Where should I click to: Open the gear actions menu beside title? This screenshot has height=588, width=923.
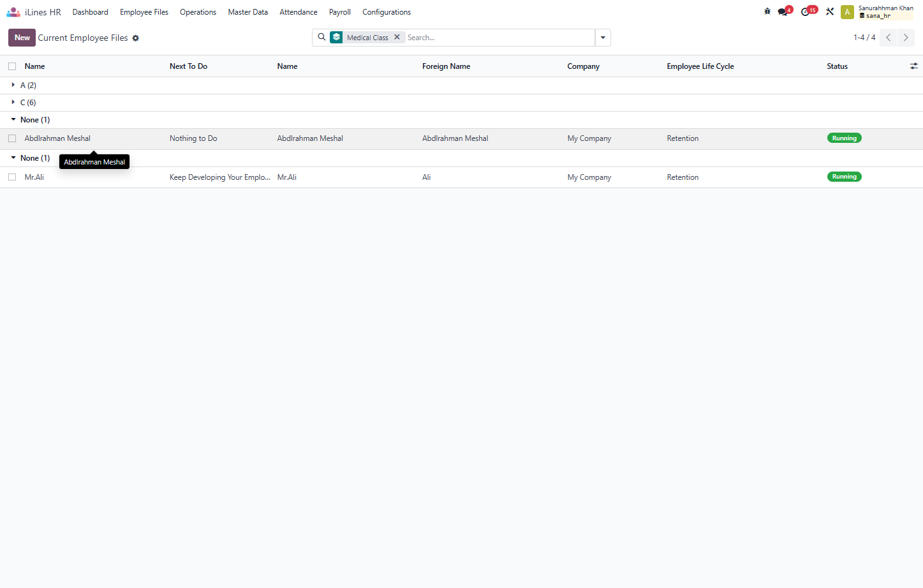(135, 38)
